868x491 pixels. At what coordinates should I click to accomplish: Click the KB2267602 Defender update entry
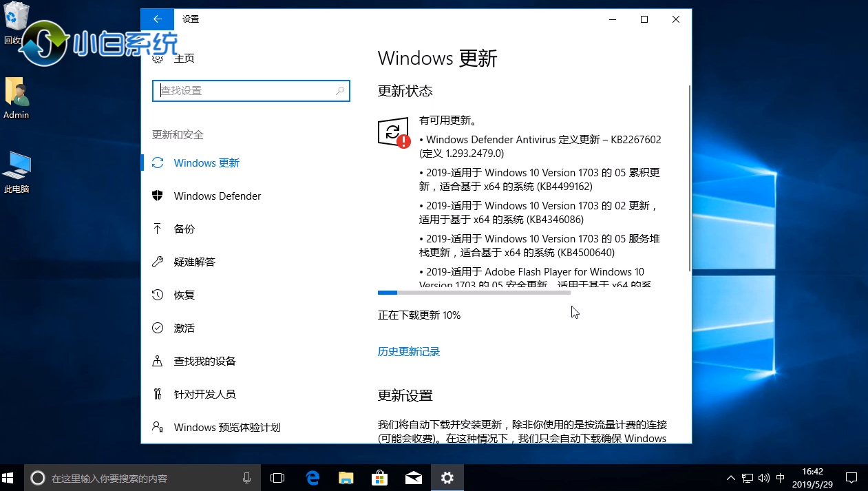point(540,147)
